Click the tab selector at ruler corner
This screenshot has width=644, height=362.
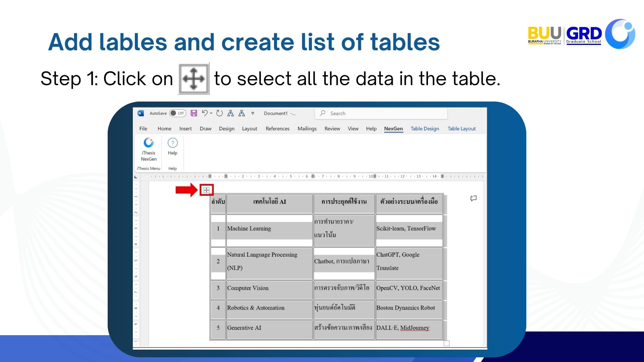[x=136, y=177]
